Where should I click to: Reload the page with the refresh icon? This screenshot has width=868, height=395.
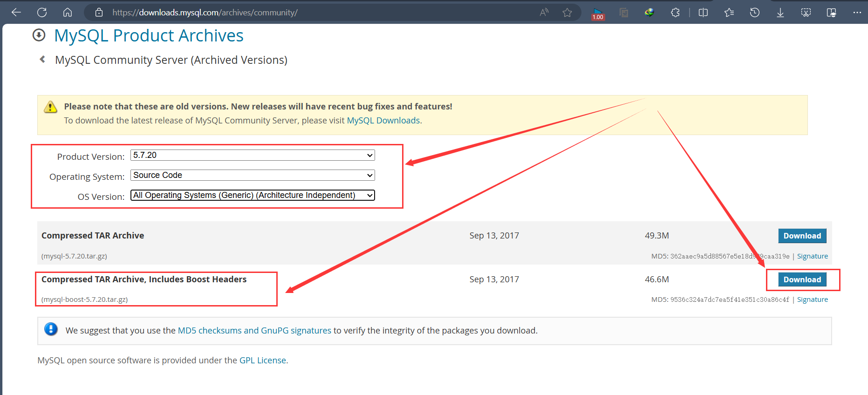[x=42, y=13]
